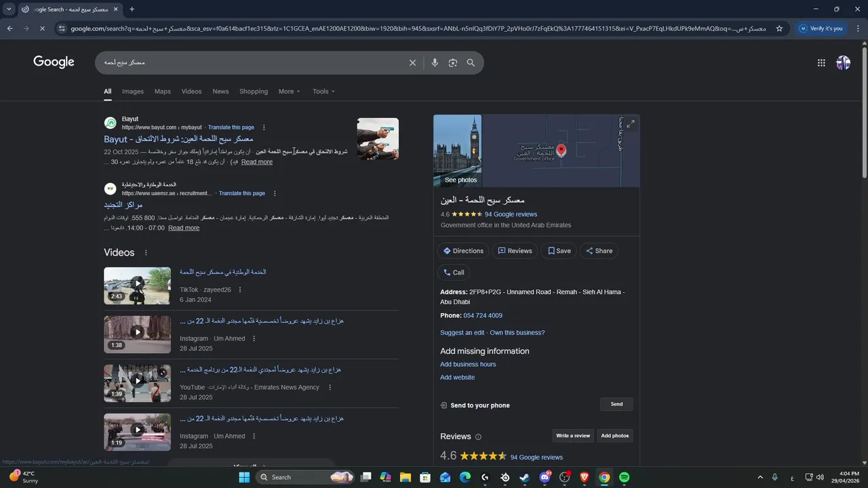
Task: Click the Call button
Action: tap(454, 272)
